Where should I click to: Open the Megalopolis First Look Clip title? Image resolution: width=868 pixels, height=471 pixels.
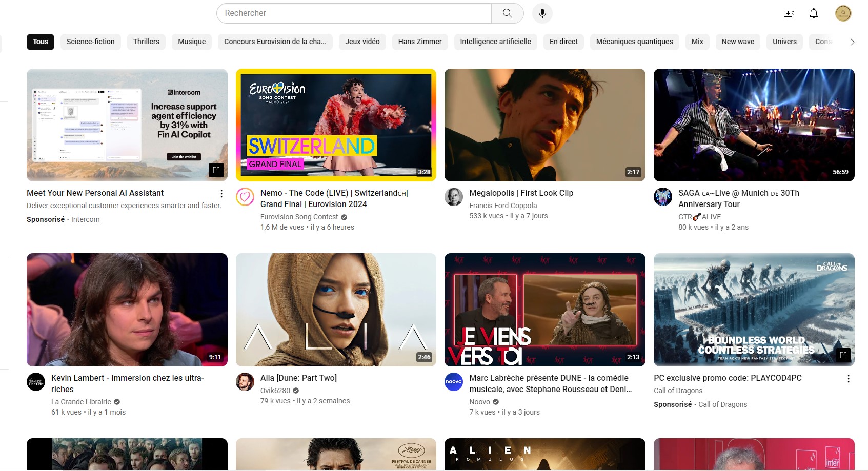(x=521, y=193)
